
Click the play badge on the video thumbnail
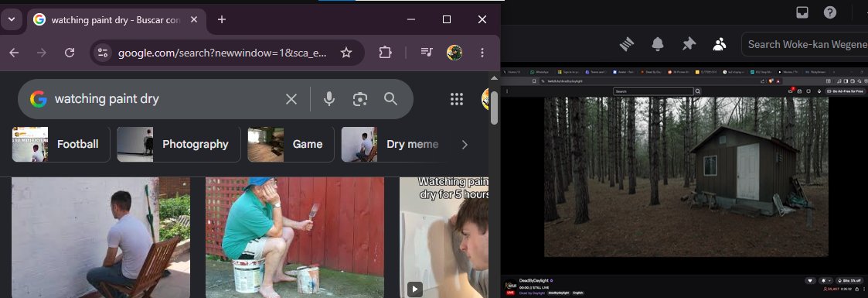pos(415,289)
